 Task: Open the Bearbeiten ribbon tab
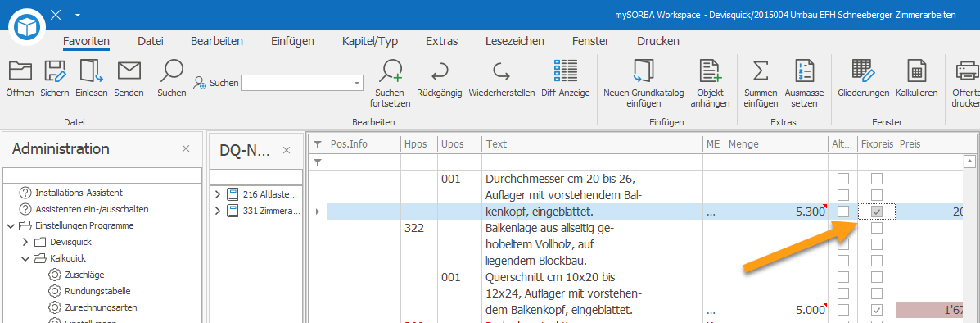217,41
